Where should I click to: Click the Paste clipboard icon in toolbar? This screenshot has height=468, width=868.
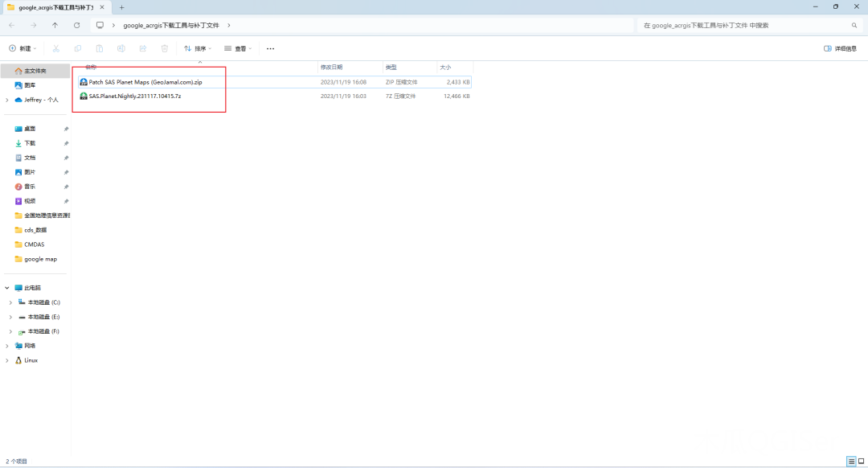coord(99,49)
